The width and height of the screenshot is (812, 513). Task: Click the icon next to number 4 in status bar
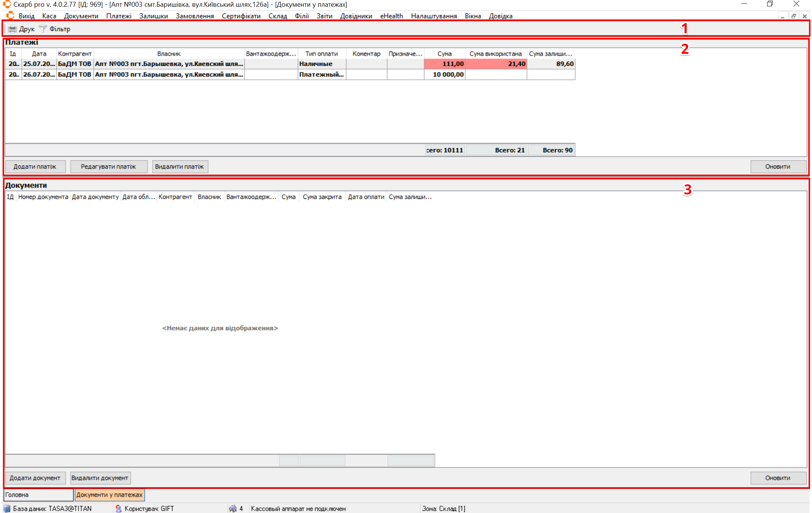233,509
